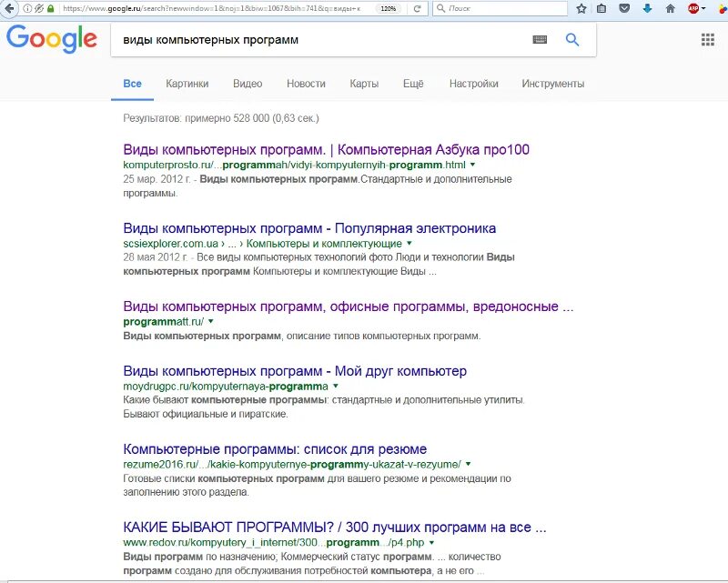The image size is (728, 583).
Task: Click the Google search query field
Action: pyautogui.click(x=320, y=40)
